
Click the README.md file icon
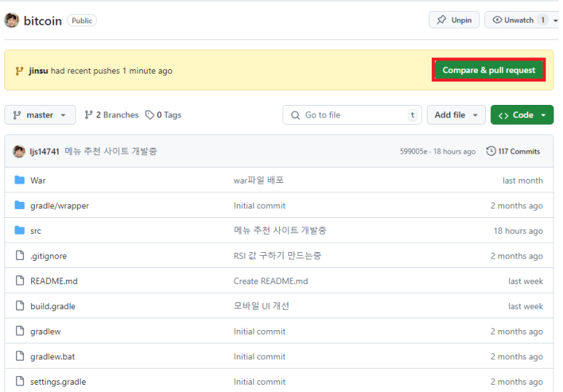coord(20,281)
